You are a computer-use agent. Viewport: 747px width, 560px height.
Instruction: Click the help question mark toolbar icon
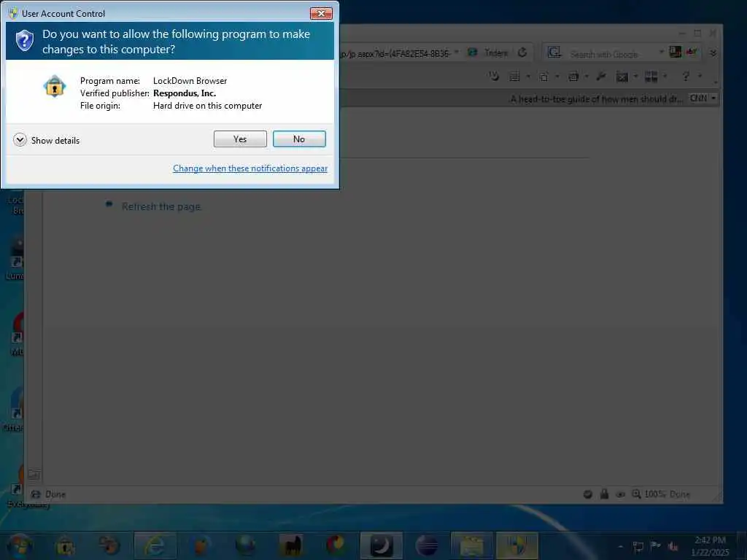[686, 76]
